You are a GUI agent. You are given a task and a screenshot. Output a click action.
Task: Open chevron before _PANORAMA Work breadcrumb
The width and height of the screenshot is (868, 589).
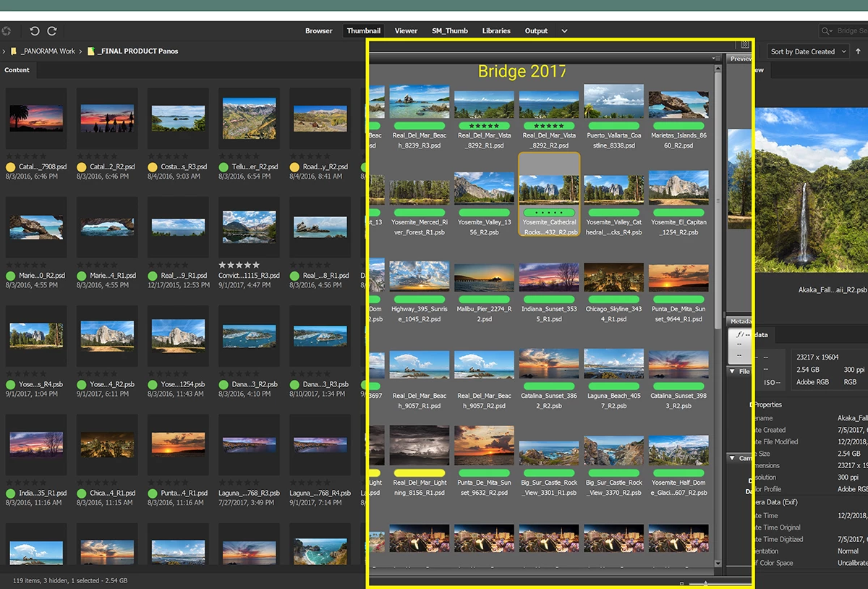[x=4, y=51]
